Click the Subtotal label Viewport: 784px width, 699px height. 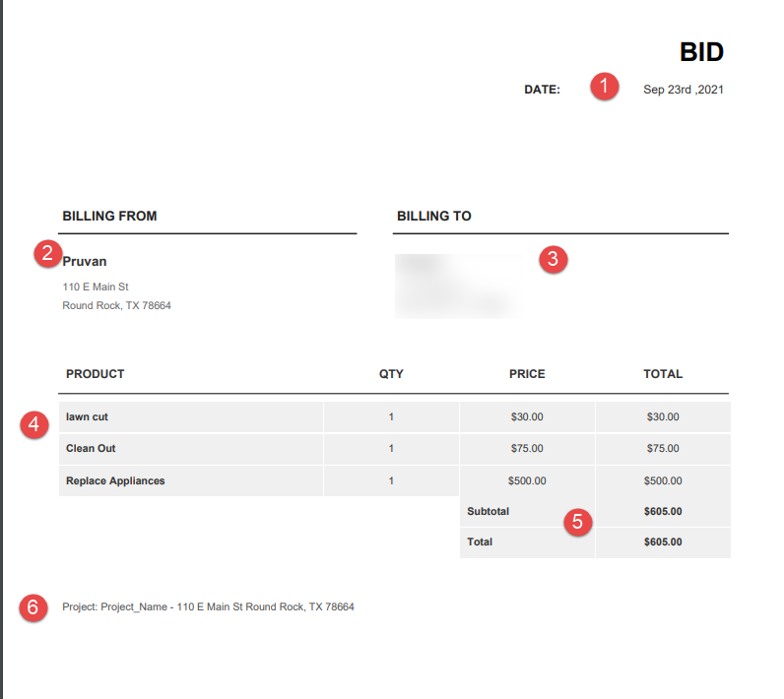pyautogui.click(x=489, y=512)
